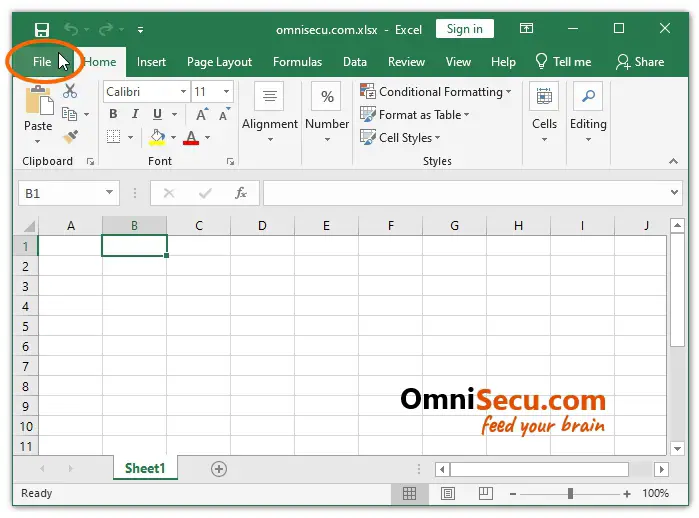The height and width of the screenshot is (518, 699).
Task: Open the Formulas tab
Action: pos(297,62)
